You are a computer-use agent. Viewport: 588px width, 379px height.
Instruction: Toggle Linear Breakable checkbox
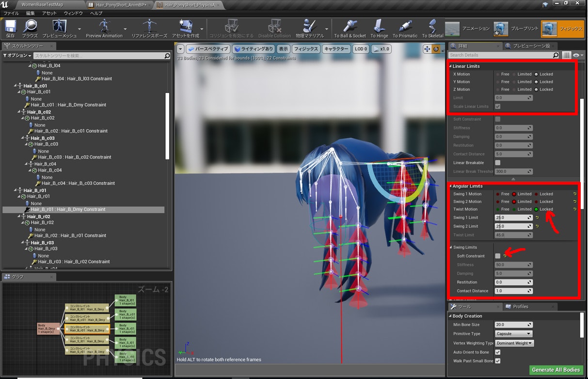[498, 163]
